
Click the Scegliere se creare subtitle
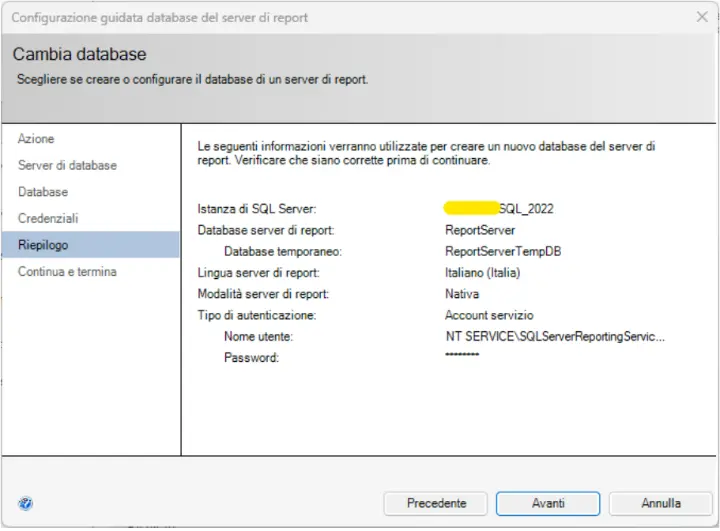pyautogui.click(x=192, y=79)
